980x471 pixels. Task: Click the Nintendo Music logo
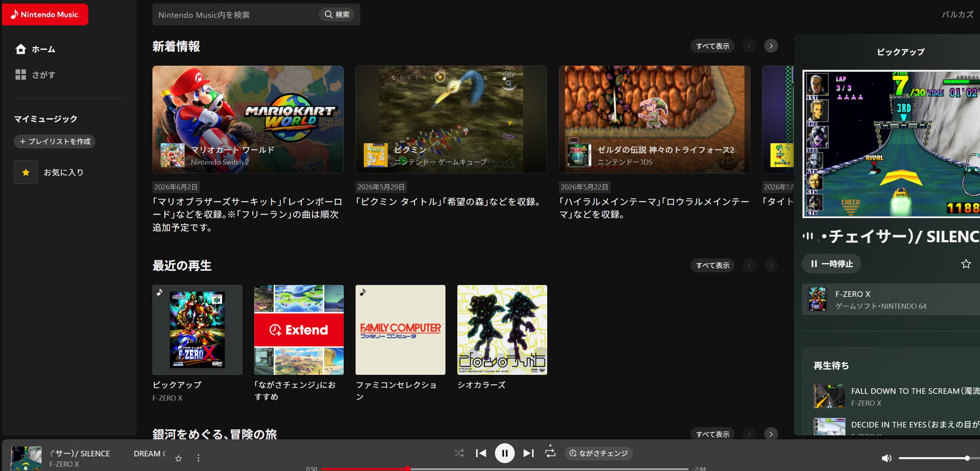tap(45, 15)
